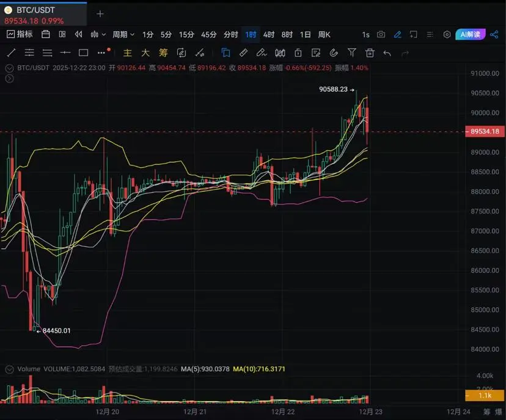
Task: Toggle the magnet snap icon
Action: tap(334, 52)
